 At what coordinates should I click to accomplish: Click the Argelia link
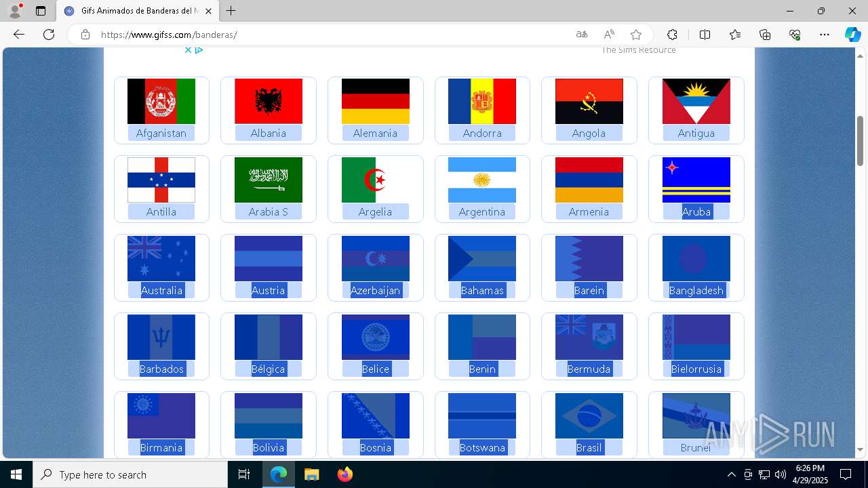(x=375, y=211)
